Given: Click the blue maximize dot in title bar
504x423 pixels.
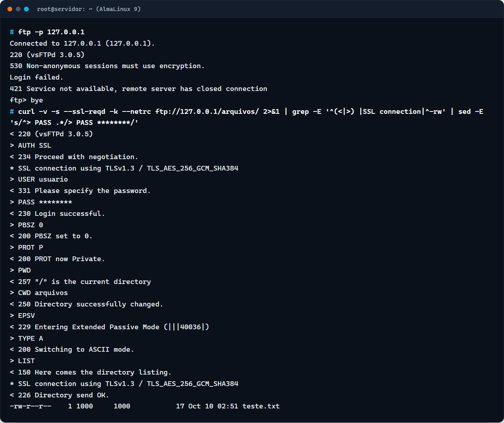Looking at the screenshot, I should [x=26, y=9].
